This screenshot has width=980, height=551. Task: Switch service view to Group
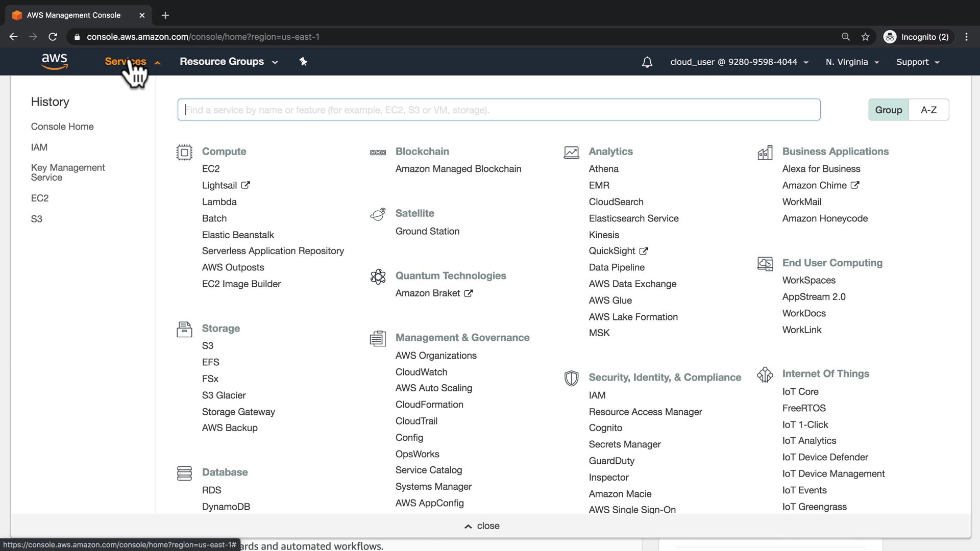(x=888, y=110)
